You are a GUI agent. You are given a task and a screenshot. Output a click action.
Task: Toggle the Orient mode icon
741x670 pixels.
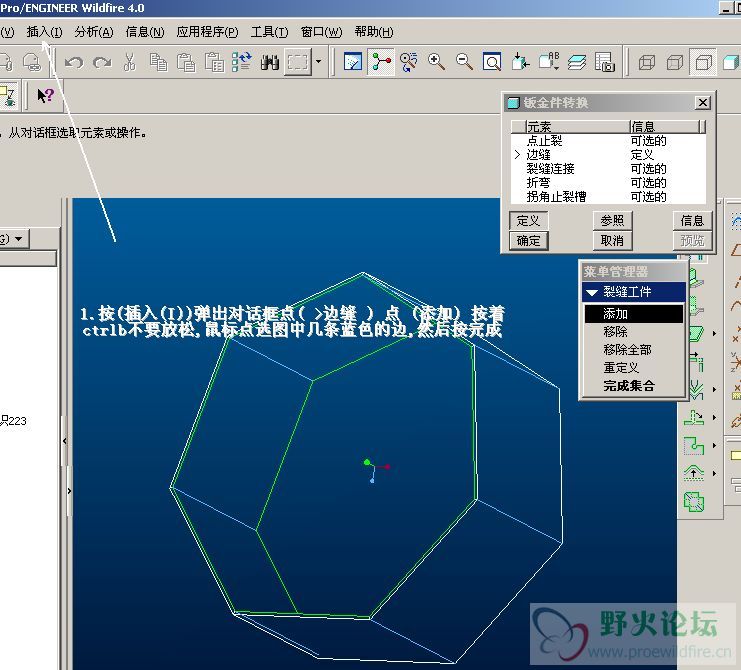pyautogui.click(x=408, y=62)
